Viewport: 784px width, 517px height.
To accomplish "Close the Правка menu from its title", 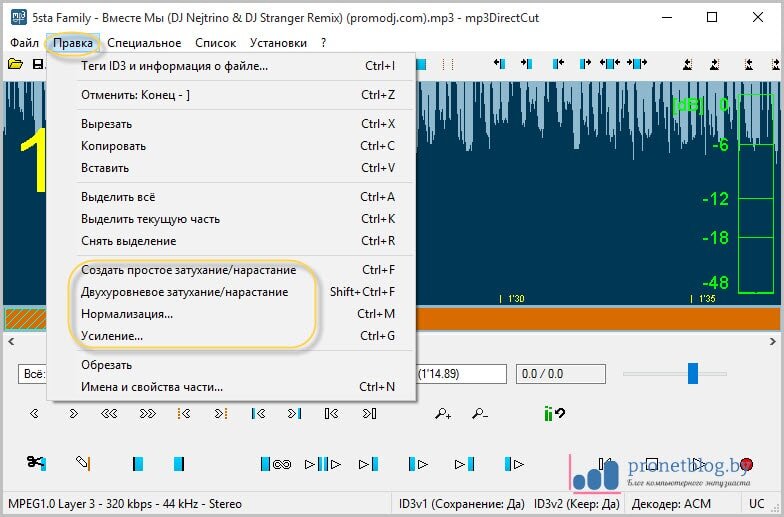I will pyautogui.click(x=73, y=43).
